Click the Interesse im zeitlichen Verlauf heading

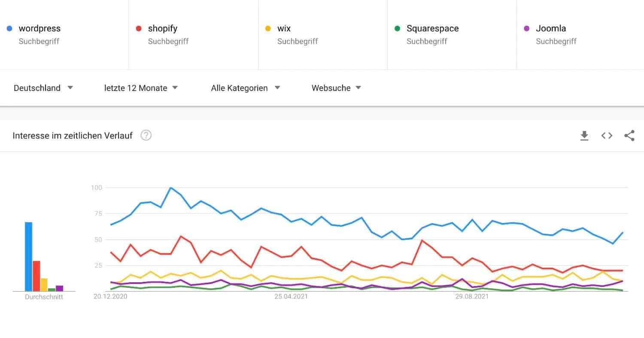coord(72,135)
